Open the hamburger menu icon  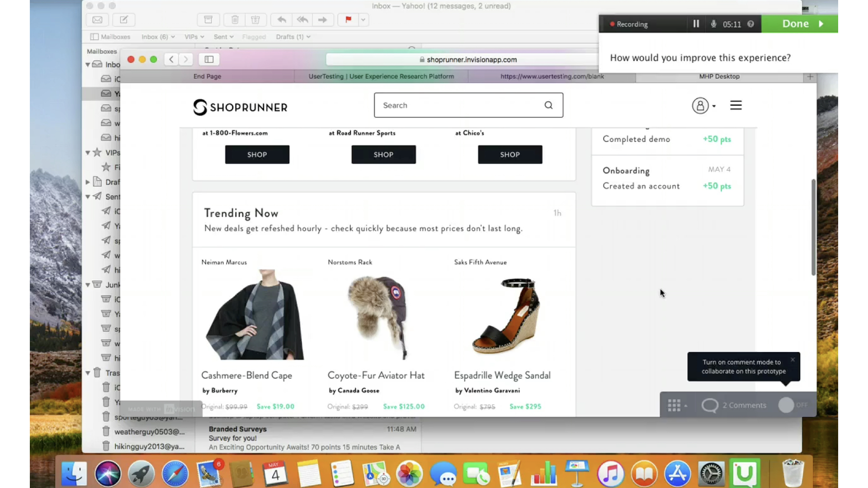coord(736,105)
